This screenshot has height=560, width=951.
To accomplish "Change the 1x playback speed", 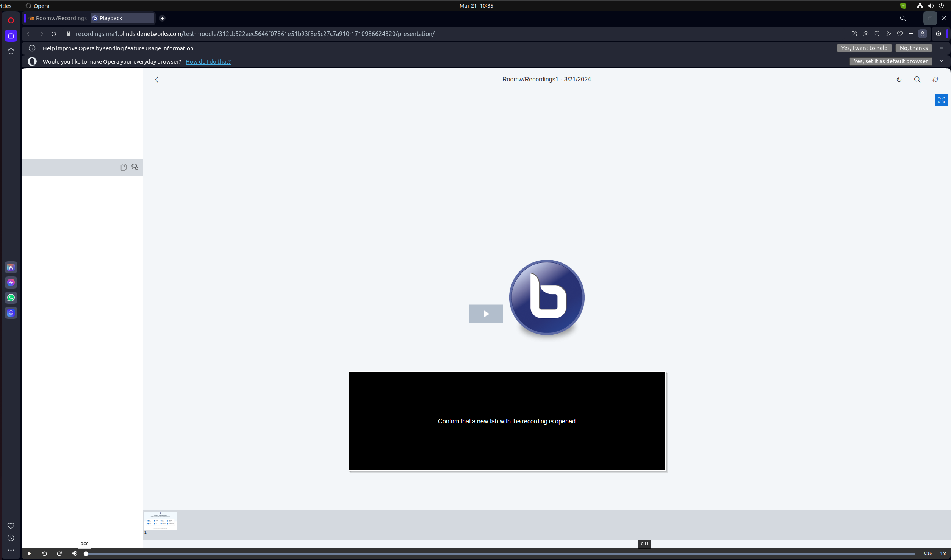I will coord(943,554).
